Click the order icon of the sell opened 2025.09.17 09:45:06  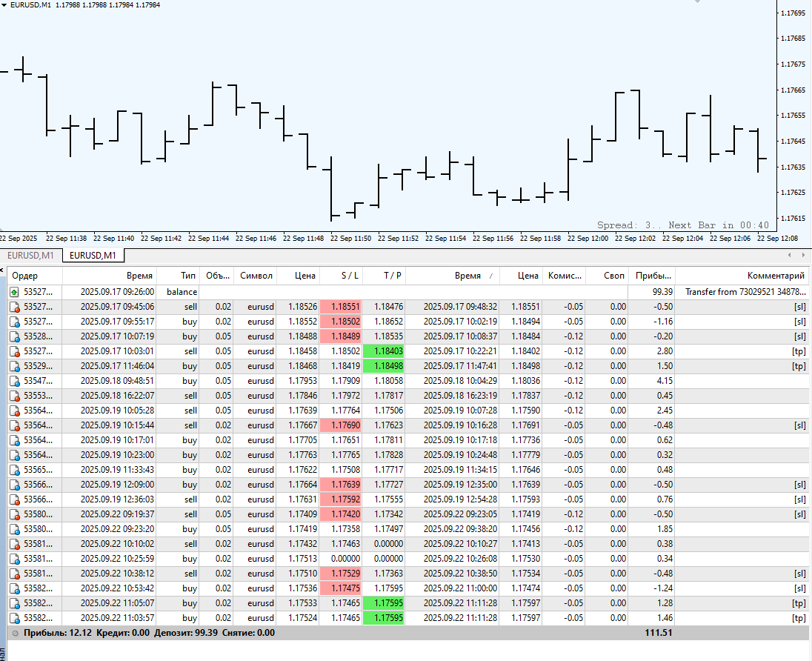pyautogui.click(x=15, y=308)
